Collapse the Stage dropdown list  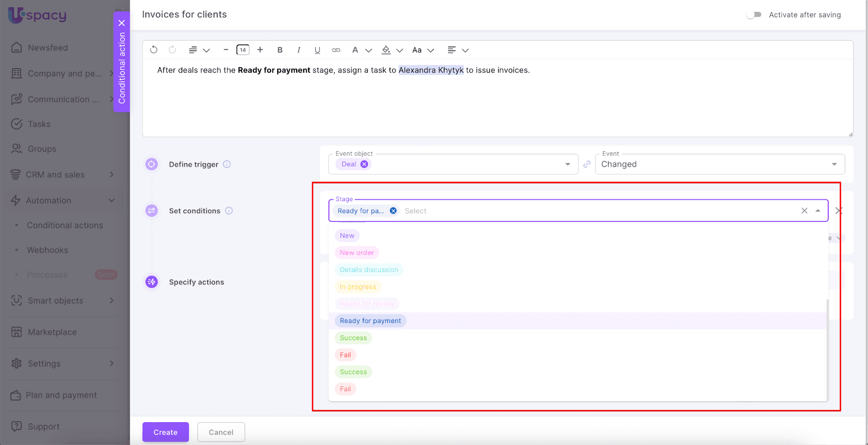[818, 211]
